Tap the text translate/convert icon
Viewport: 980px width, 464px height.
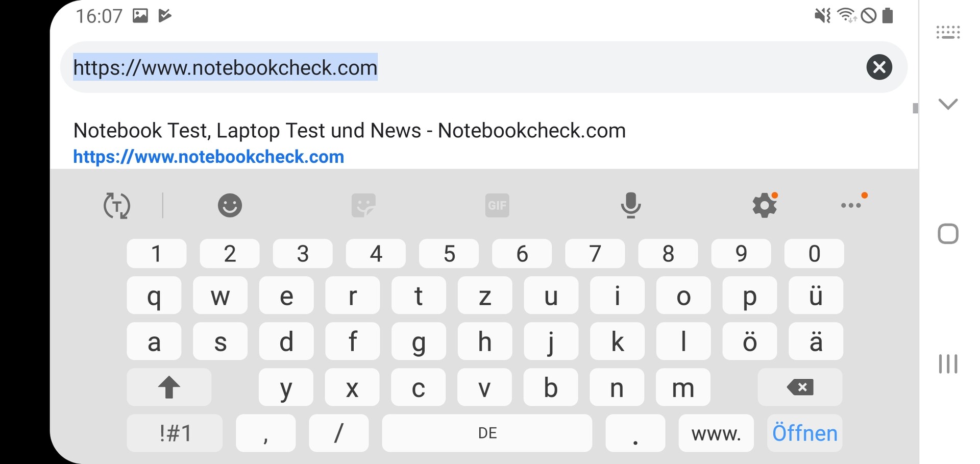point(117,205)
